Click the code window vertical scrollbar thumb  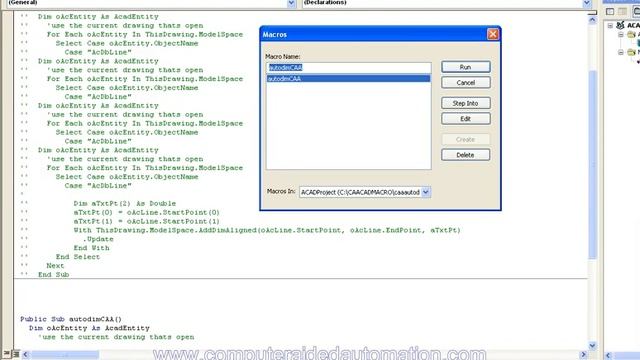pos(592,164)
